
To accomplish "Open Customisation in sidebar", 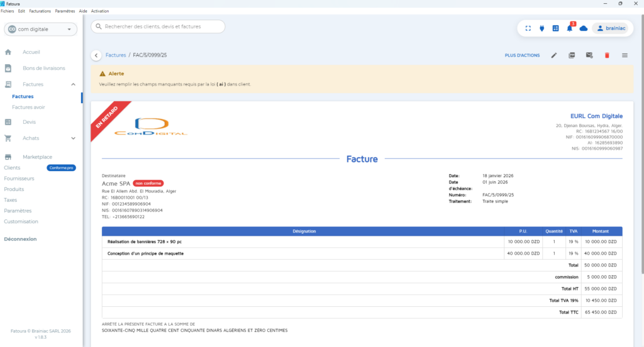I will [21, 221].
